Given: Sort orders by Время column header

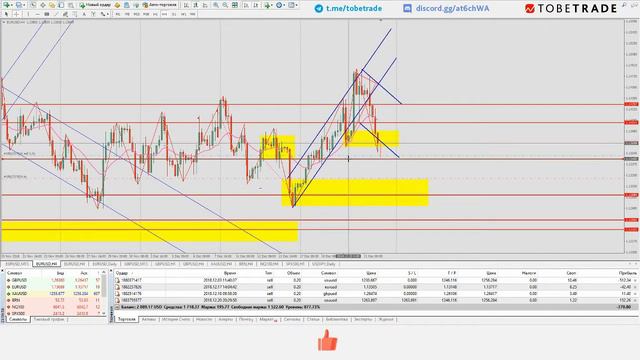Looking at the screenshot, I should 229,273.
